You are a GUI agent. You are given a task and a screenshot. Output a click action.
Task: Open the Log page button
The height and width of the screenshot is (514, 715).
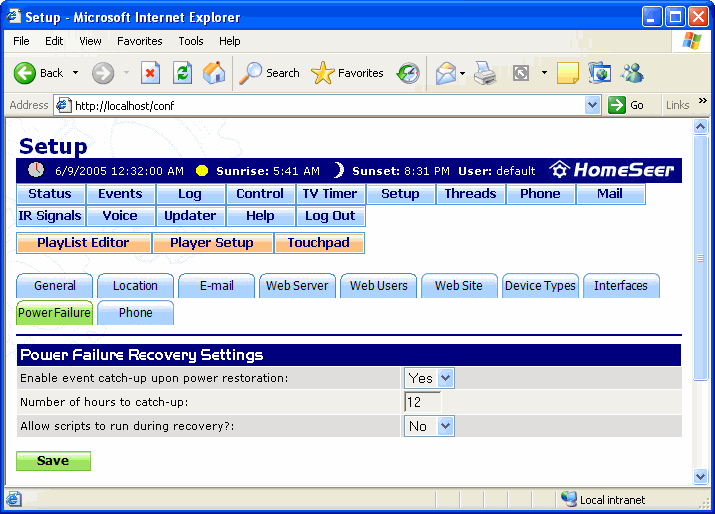[x=191, y=194]
